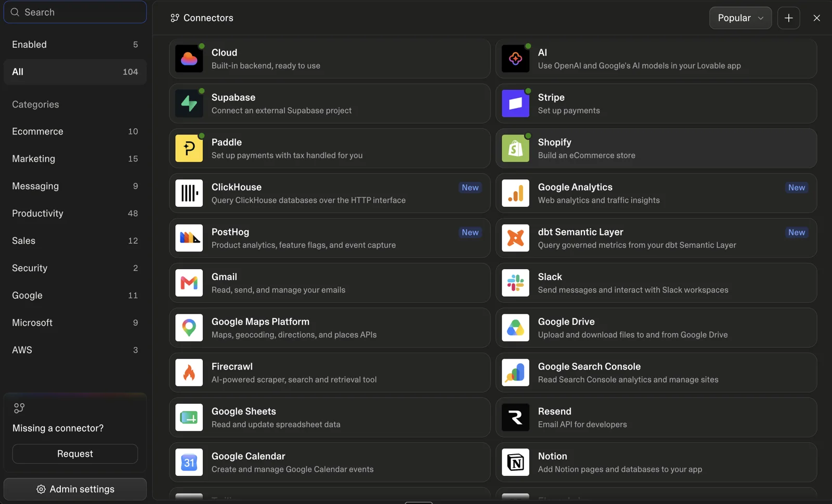Screen dimensions: 832x504
Task: Select the Google Search Console icon
Action: (x=515, y=373)
